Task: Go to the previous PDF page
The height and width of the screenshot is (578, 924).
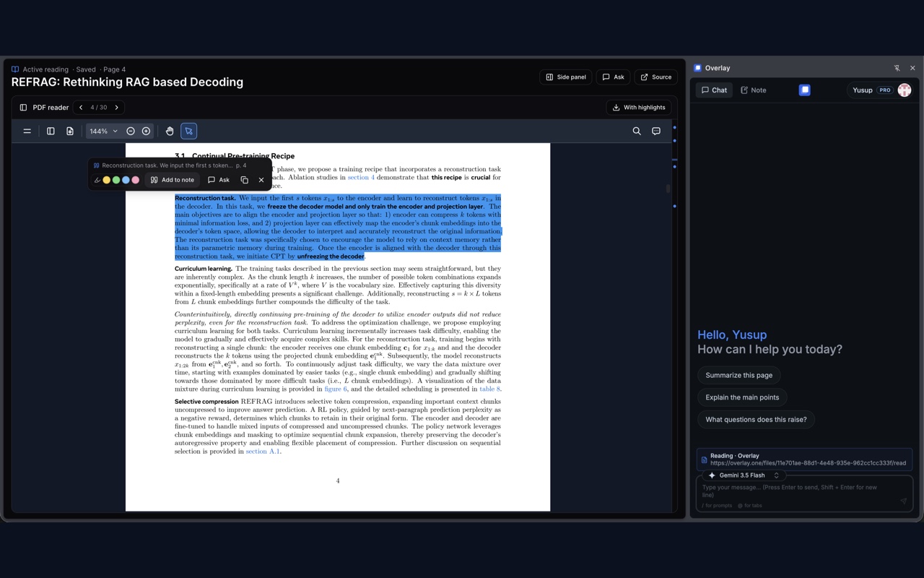Action: (81, 108)
